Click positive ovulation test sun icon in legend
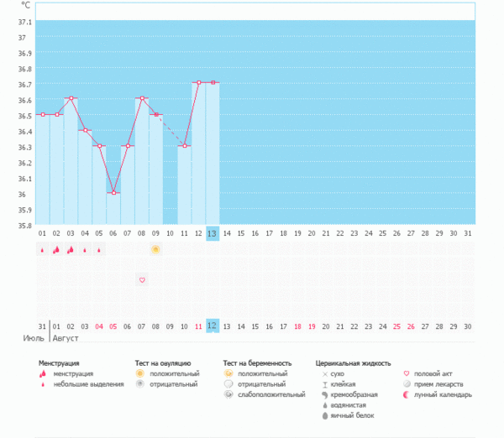 pyautogui.click(x=140, y=373)
